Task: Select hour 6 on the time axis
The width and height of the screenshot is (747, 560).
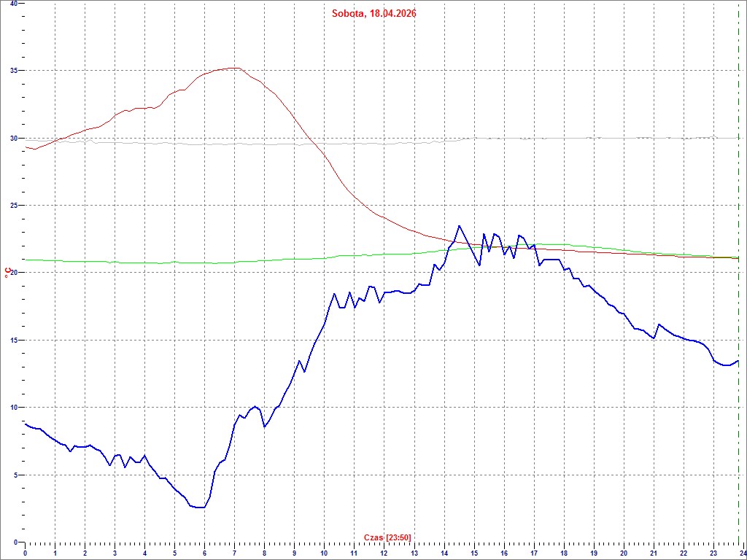Action: coord(205,553)
